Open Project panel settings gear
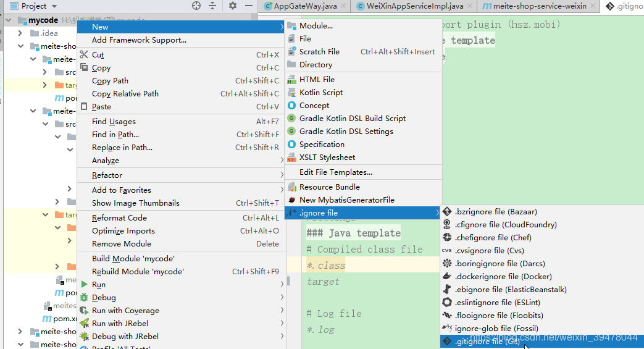 pyautogui.click(x=232, y=6)
